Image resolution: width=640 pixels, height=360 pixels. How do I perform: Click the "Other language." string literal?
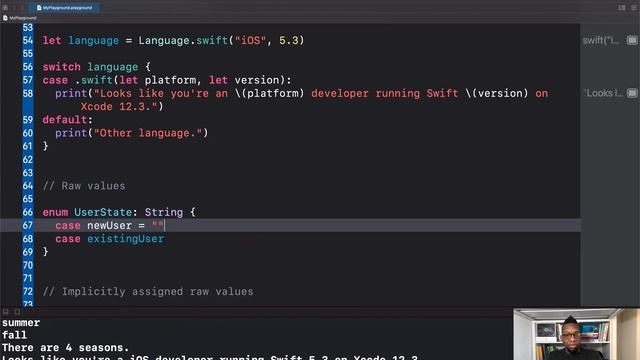pyautogui.click(x=148, y=133)
